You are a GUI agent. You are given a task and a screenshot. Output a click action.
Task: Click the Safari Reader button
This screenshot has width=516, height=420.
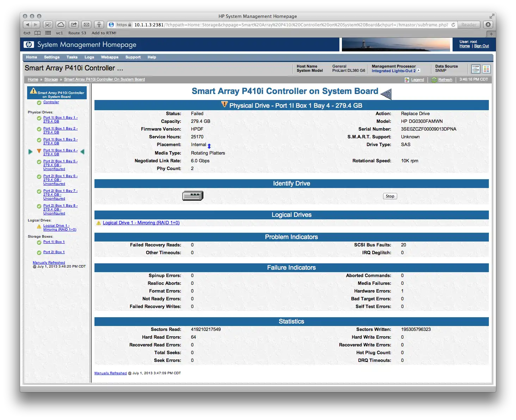(469, 25)
